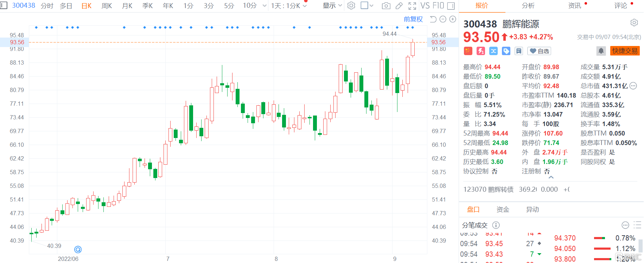Click the small square icon at top-left
Viewport: 644px width, 263px height.
[4, 5]
